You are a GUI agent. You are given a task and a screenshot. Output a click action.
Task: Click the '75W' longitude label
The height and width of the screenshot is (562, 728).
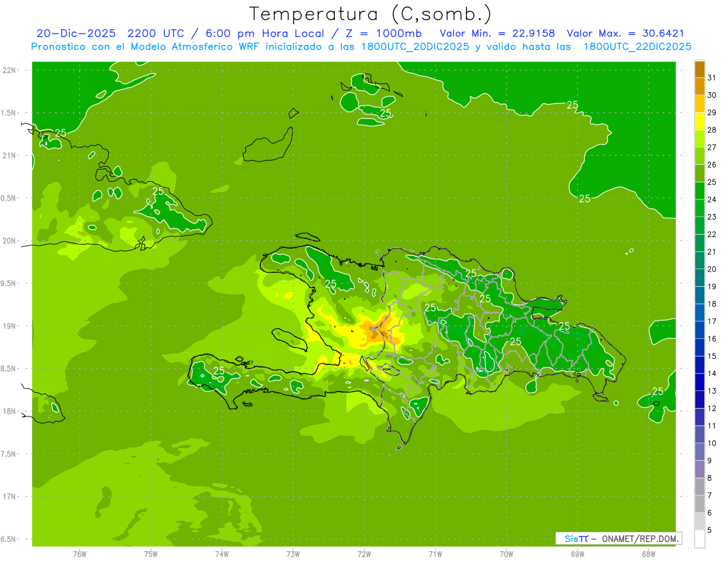[151, 554]
